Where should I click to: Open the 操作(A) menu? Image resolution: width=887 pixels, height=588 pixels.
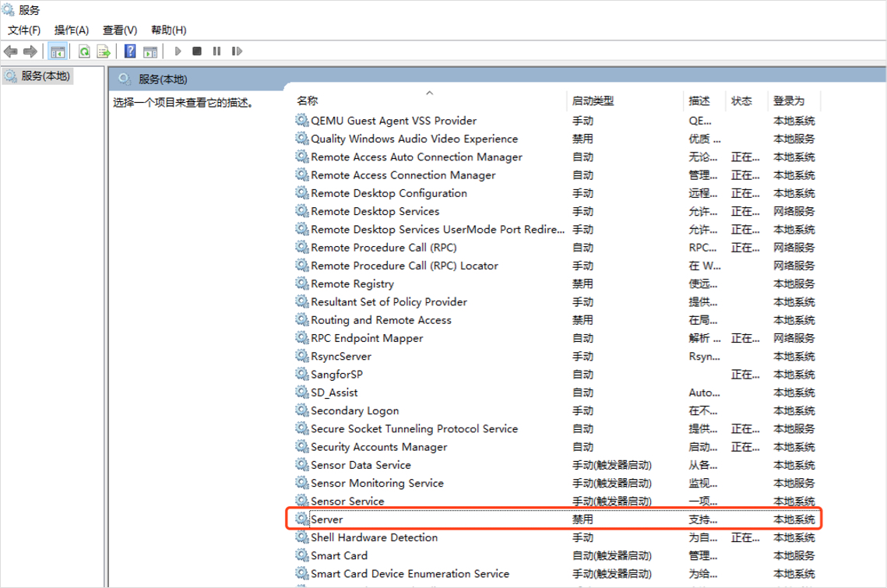[x=72, y=30]
